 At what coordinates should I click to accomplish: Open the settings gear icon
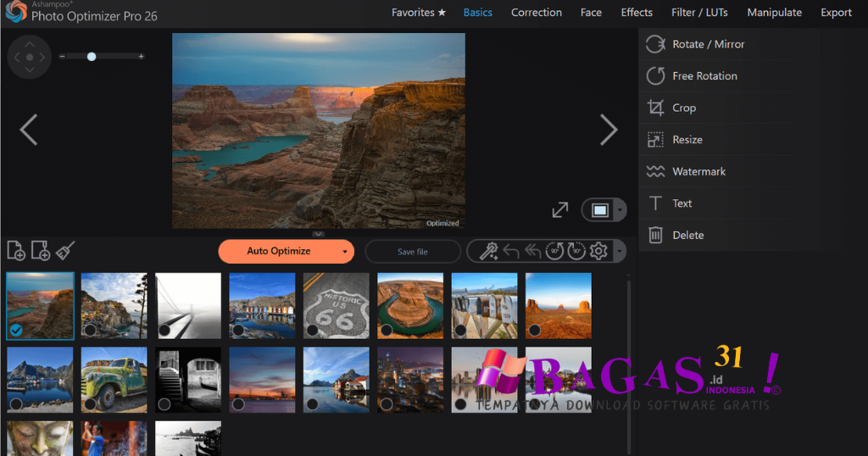[598, 251]
